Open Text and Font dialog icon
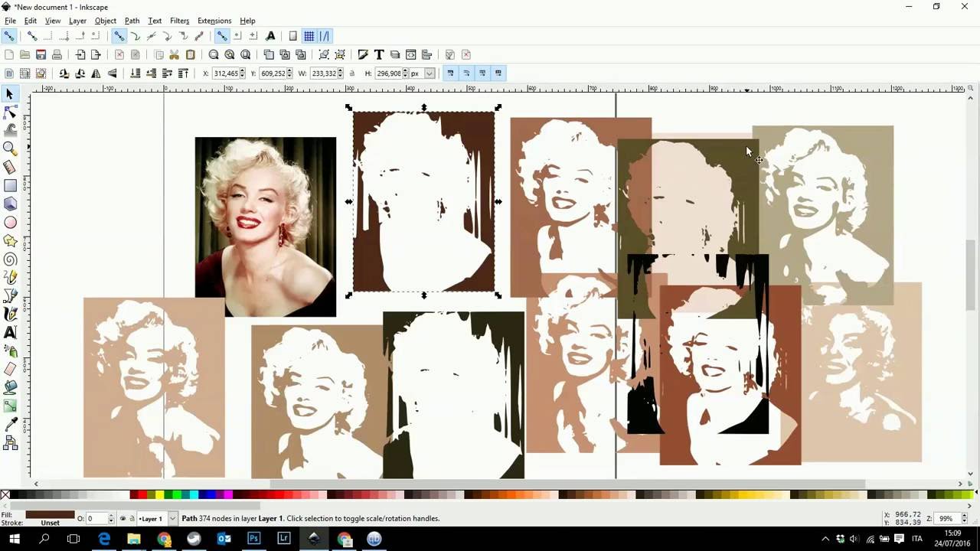This screenshot has width=980, height=551. [378, 54]
